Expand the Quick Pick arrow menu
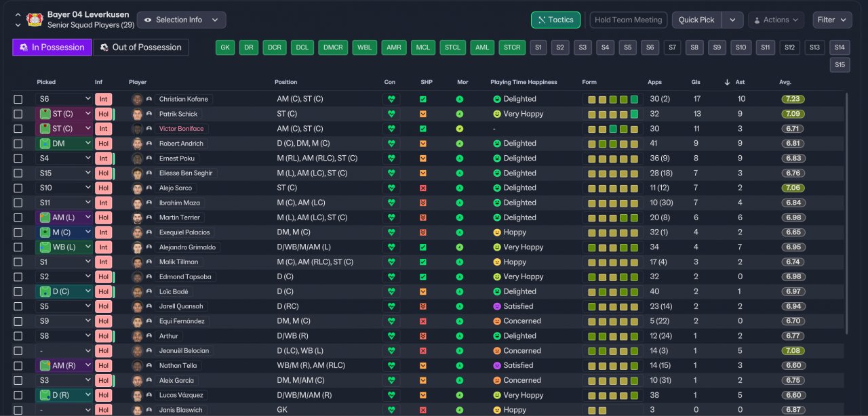868x416 pixels. (x=732, y=20)
